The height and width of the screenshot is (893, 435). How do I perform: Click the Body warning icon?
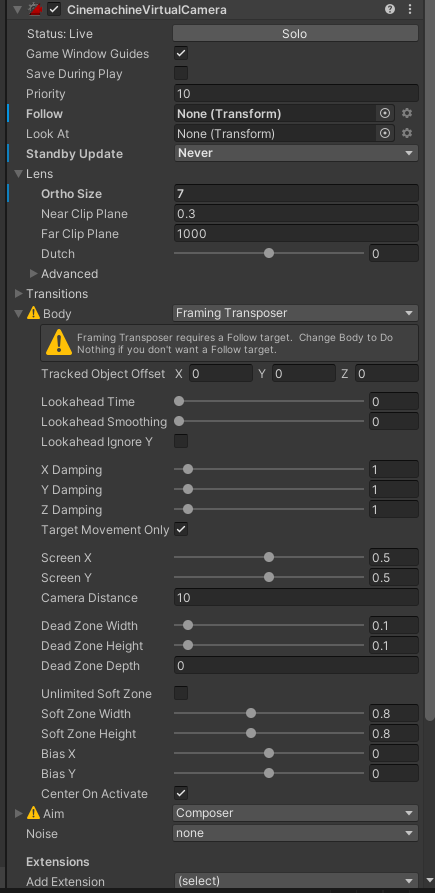pos(34,313)
